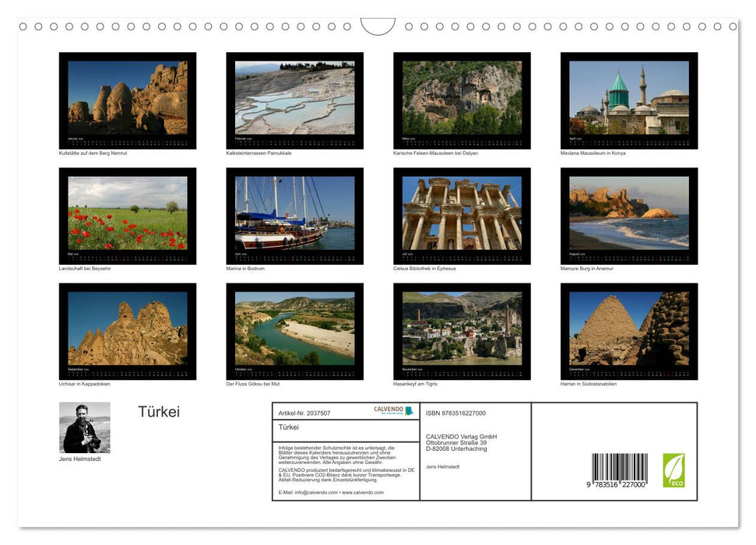756x545 pixels.
Task: Open the Hasankeyf am Tigris photo
Action: 462,328
